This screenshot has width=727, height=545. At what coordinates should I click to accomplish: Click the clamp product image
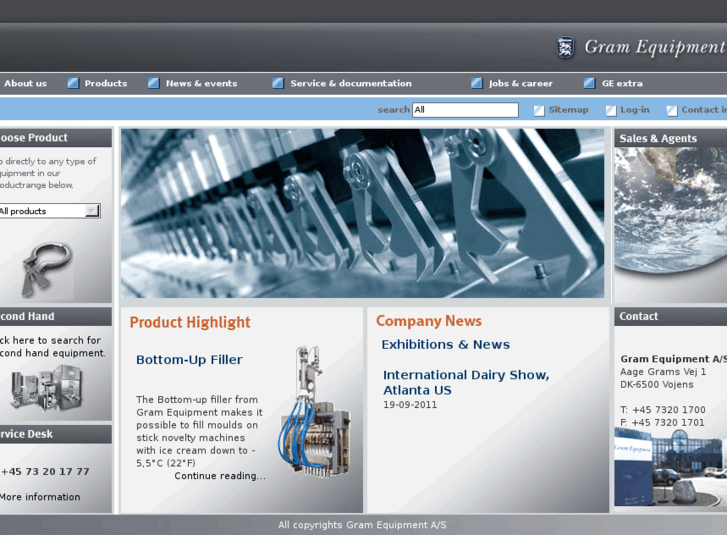coord(46,269)
